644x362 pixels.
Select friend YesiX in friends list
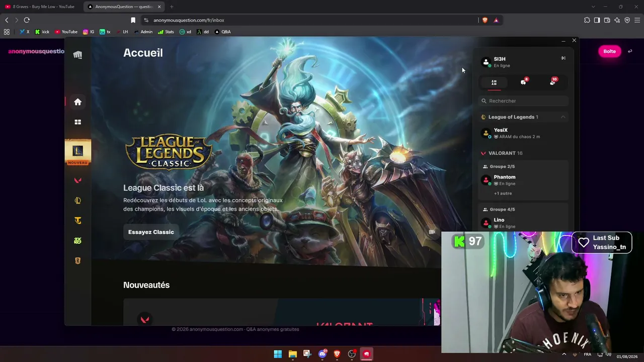(x=523, y=133)
